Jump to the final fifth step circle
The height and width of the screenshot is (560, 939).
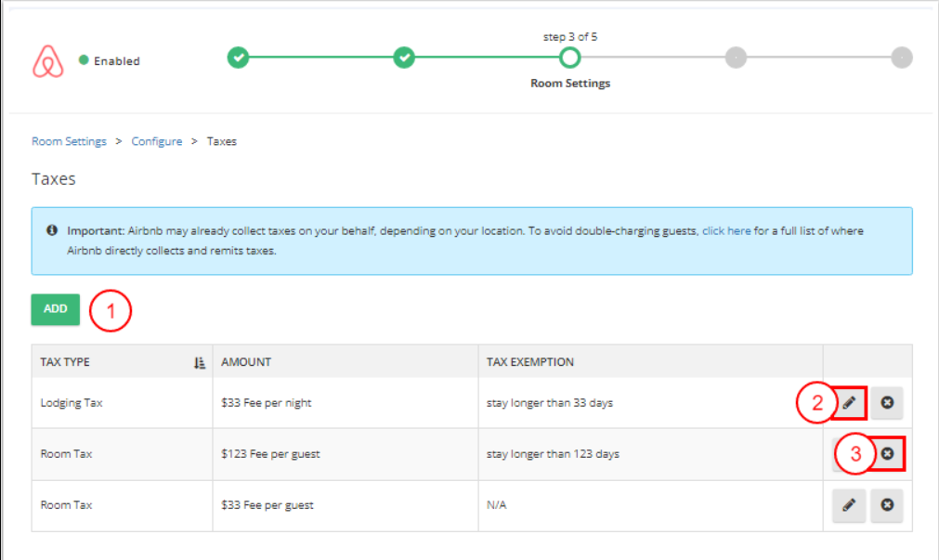[901, 58]
